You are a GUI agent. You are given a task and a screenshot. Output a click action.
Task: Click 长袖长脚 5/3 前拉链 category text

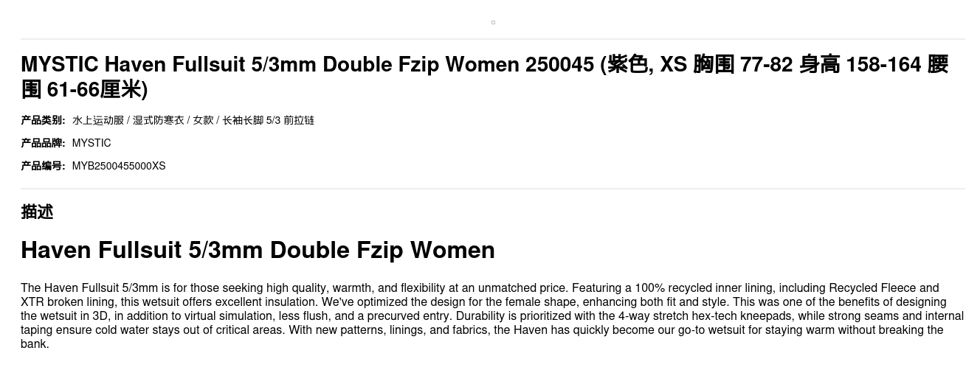point(268,120)
